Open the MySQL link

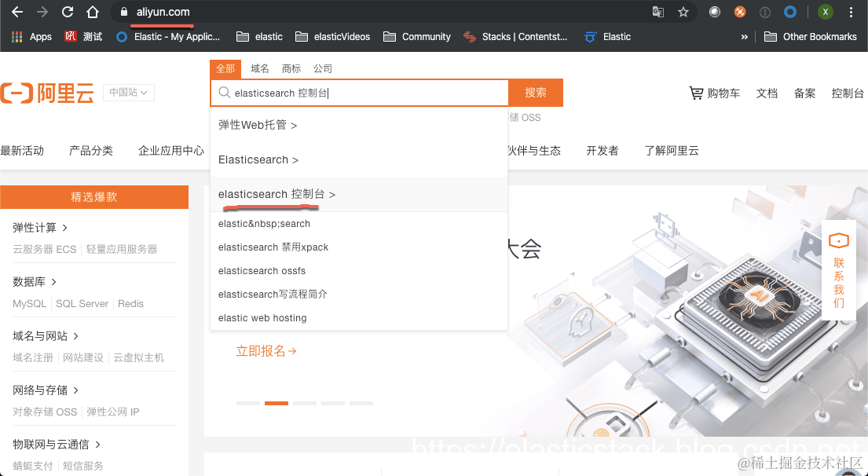coord(29,303)
